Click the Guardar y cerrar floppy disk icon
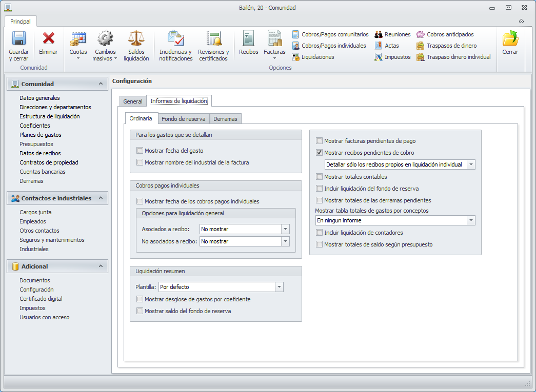Image resolution: width=536 pixels, height=392 pixels. 19,39
